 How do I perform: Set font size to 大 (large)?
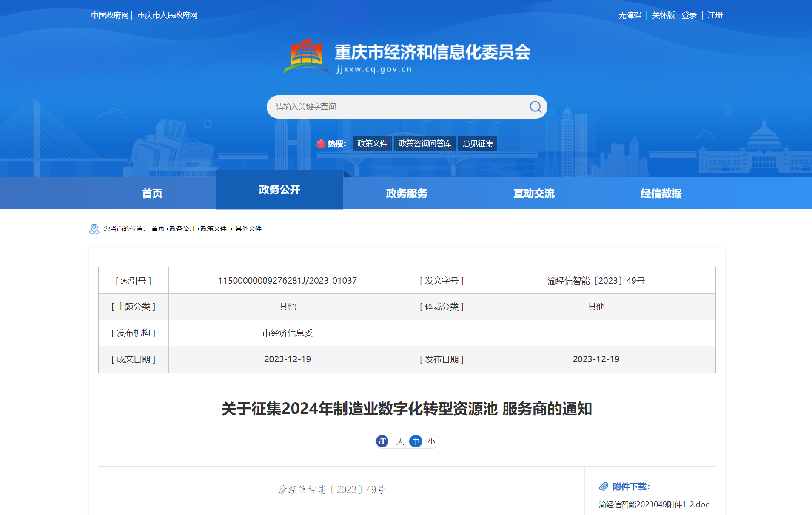click(400, 441)
